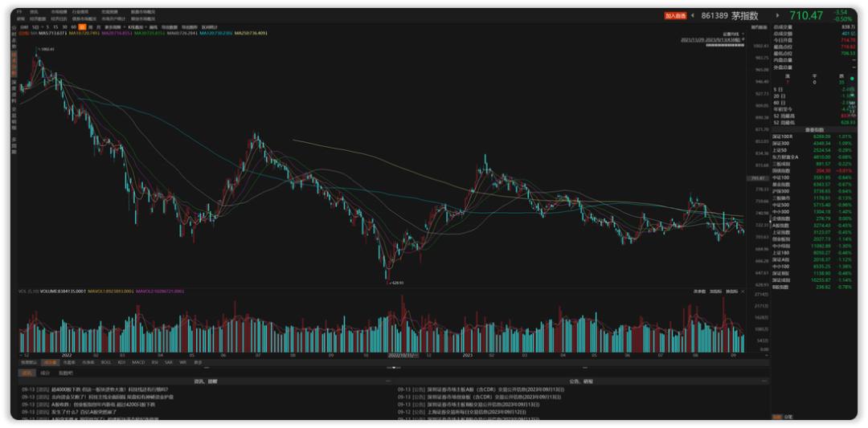This screenshot has height=428, width=868.
Task: Go to previous index with left arrow
Action: pos(693,15)
